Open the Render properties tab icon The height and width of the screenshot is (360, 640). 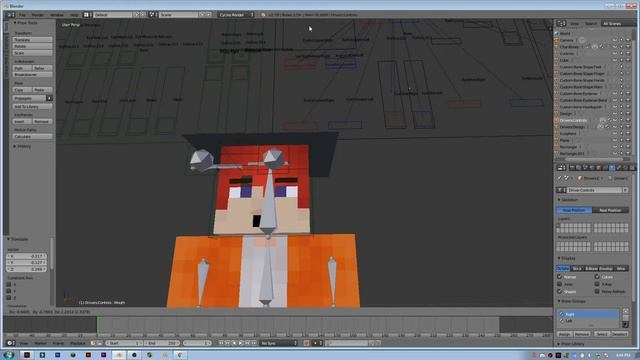coord(572,168)
